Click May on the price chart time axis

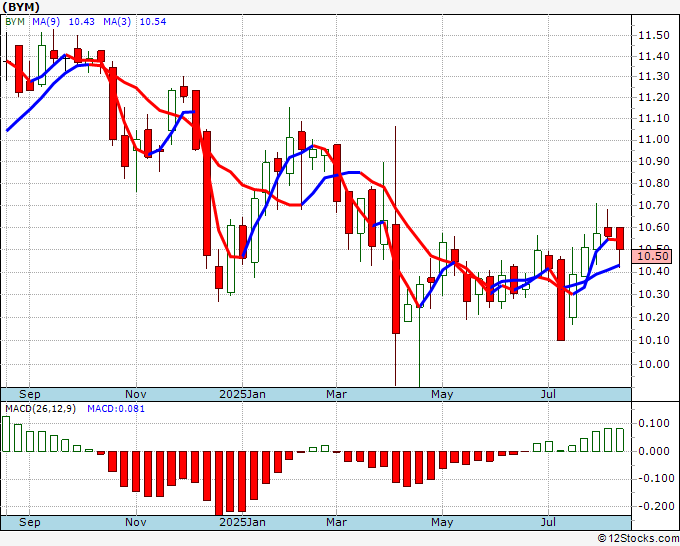pyautogui.click(x=442, y=394)
